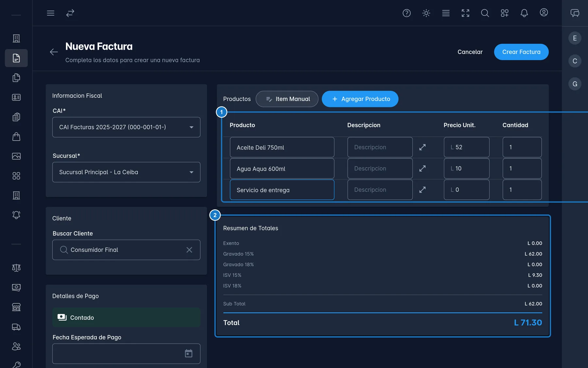
Task: Click the swap arrows icon in header
Action: pyautogui.click(x=70, y=13)
